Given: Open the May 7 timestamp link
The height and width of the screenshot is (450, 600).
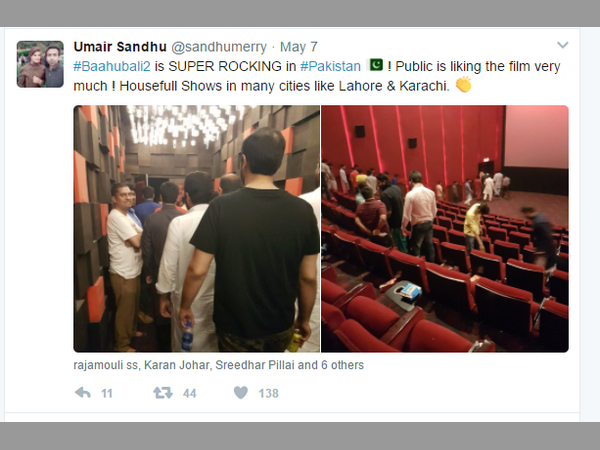Looking at the screenshot, I should [299, 47].
